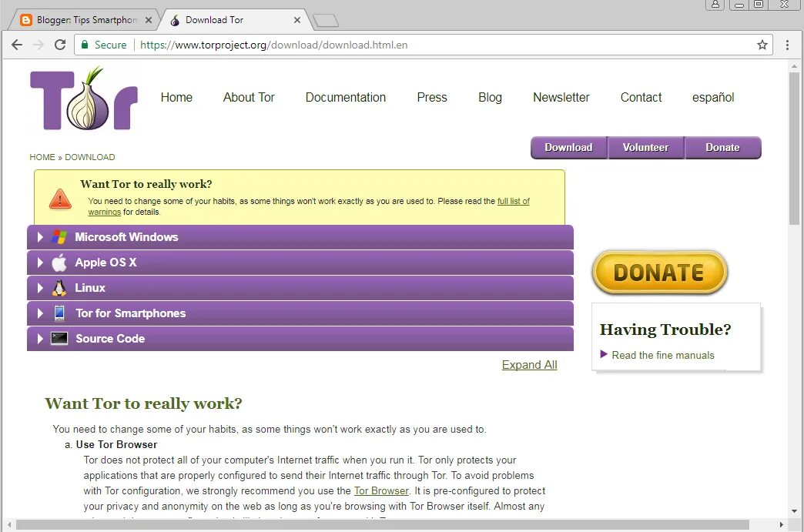
Task: Click the browser back arrow
Action: (x=17, y=45)
